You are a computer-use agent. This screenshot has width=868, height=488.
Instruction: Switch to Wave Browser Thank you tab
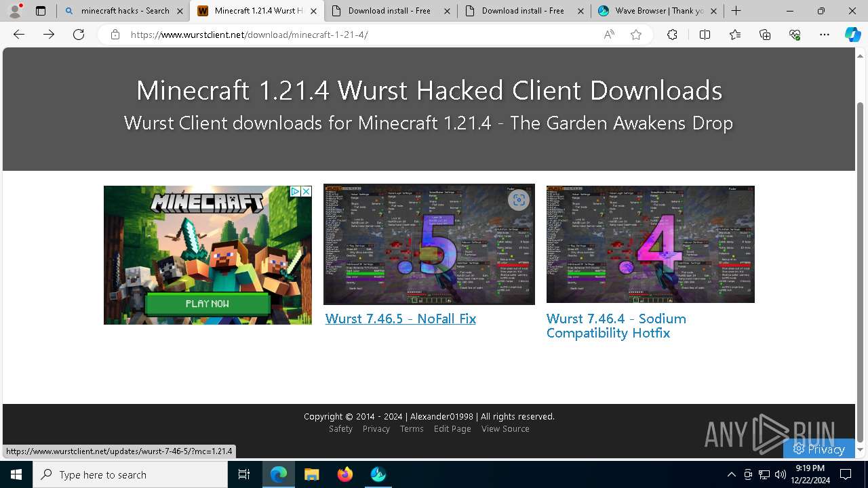[x=658, y=11]
